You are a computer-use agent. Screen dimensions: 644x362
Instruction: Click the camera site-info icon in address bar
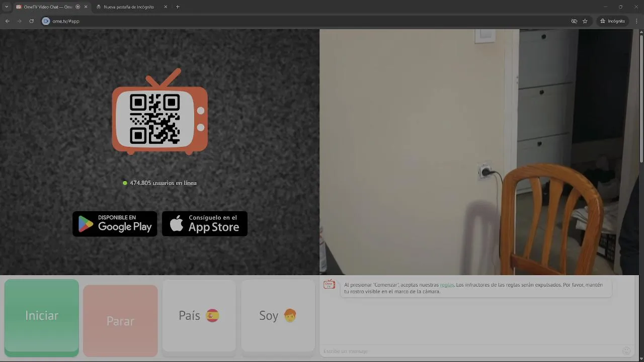46,21
